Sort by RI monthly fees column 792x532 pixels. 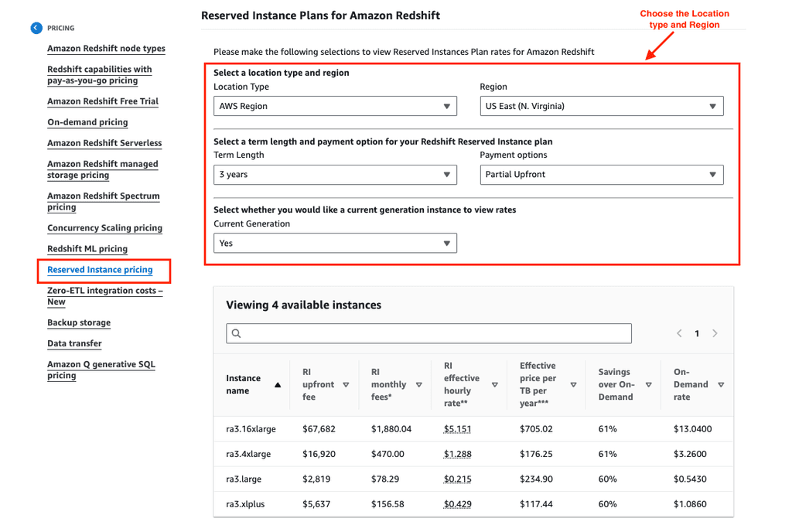418,384
